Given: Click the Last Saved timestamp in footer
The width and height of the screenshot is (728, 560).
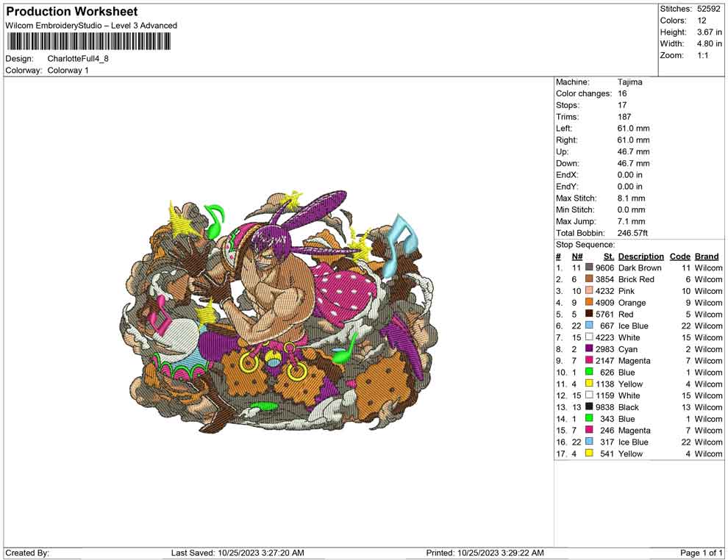Looking at the screenshot, I should [238, 553].
